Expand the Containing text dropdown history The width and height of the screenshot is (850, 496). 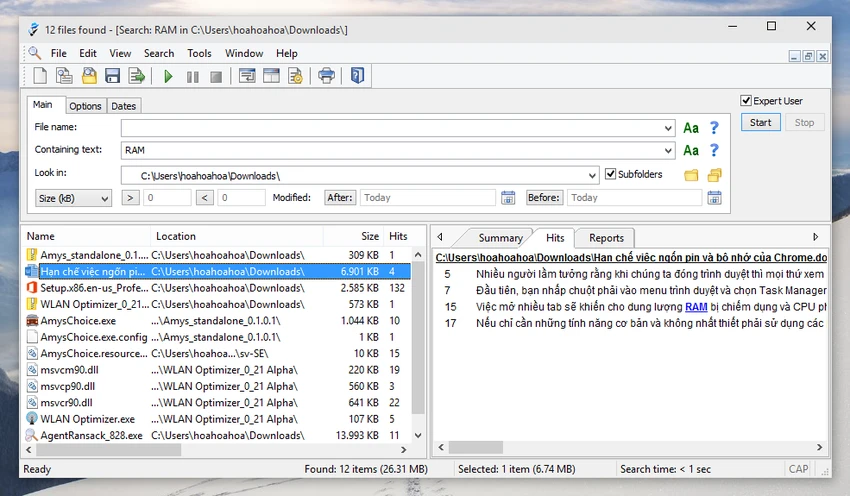[668, 150]
